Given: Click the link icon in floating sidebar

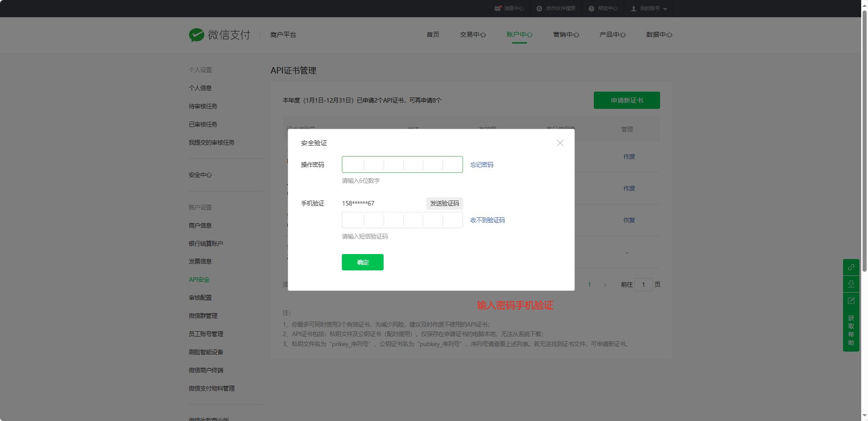Looking at the screenshot, I should pyautogui.click(x=851, y=267).
